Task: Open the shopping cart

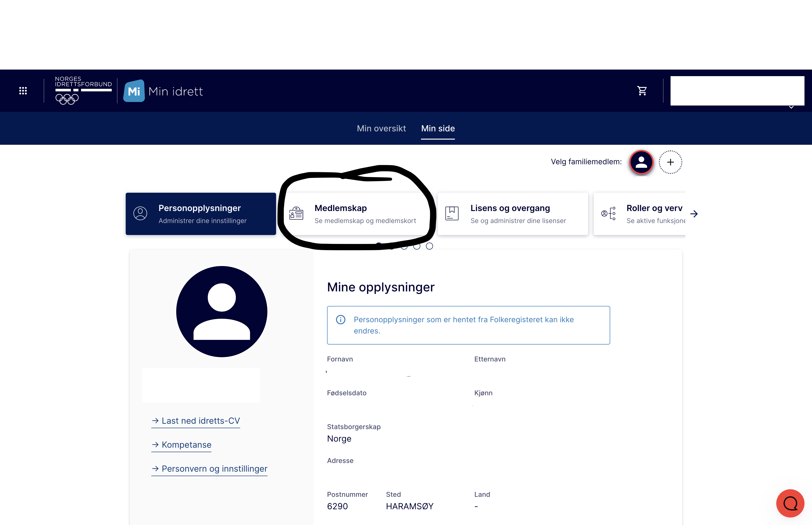Action: [642, 91]
